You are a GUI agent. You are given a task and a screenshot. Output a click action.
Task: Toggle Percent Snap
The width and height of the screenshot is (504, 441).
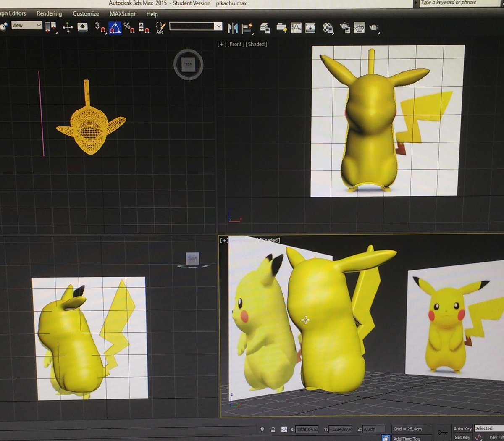coord(129,29)
